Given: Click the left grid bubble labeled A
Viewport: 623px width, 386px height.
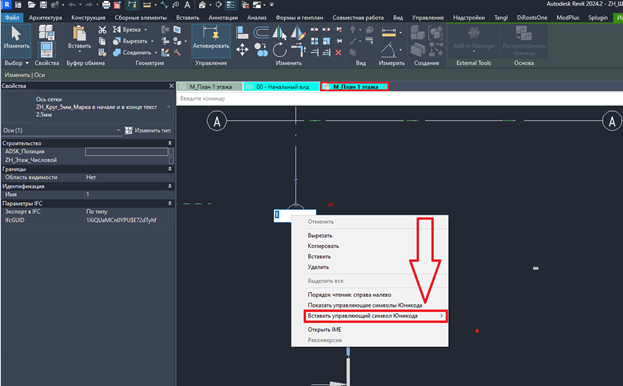Looking at the screenshot, I should tap(217, 121).
